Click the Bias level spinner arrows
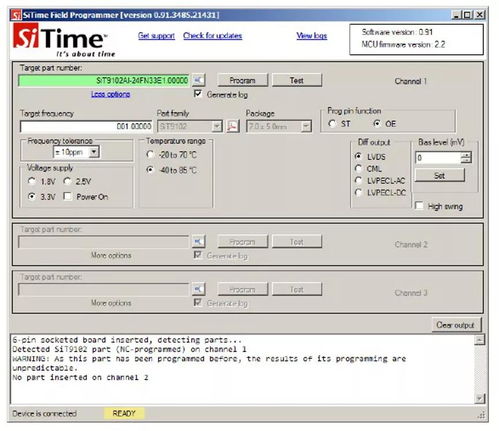Image resolution: width=499 pixels, height=431 pixels. click(466, 157)
